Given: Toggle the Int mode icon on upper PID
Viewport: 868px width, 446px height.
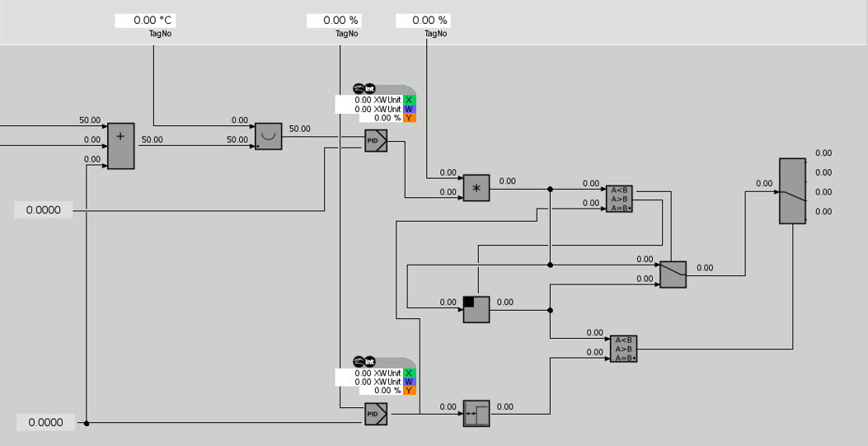Looking at the screenshot, I should click(370, 89).
